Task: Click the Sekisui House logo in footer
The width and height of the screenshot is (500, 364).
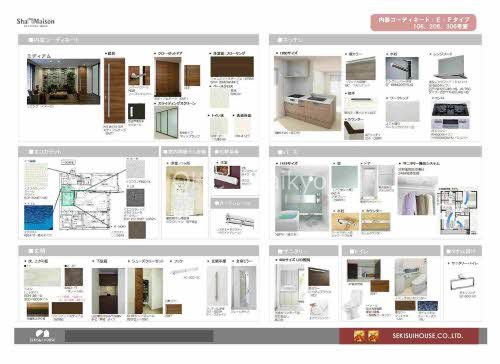Action: 42,336
